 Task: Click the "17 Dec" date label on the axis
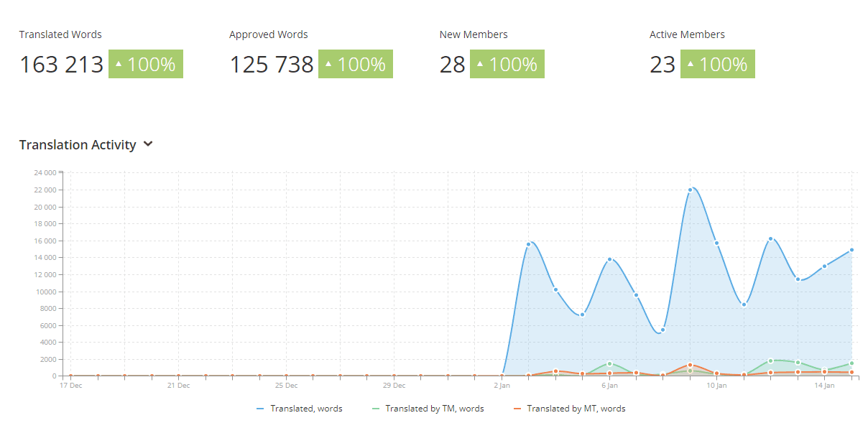(x=70, y=386)
